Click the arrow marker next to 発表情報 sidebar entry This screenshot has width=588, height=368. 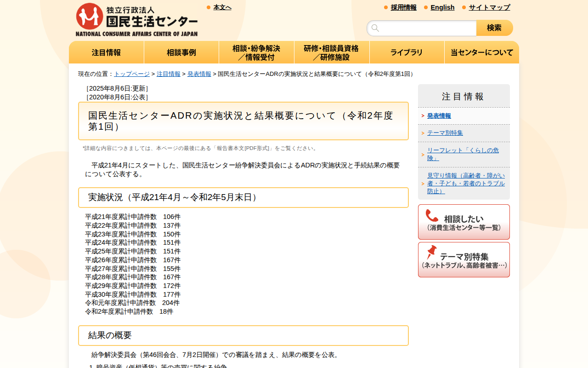coord(423,116)
